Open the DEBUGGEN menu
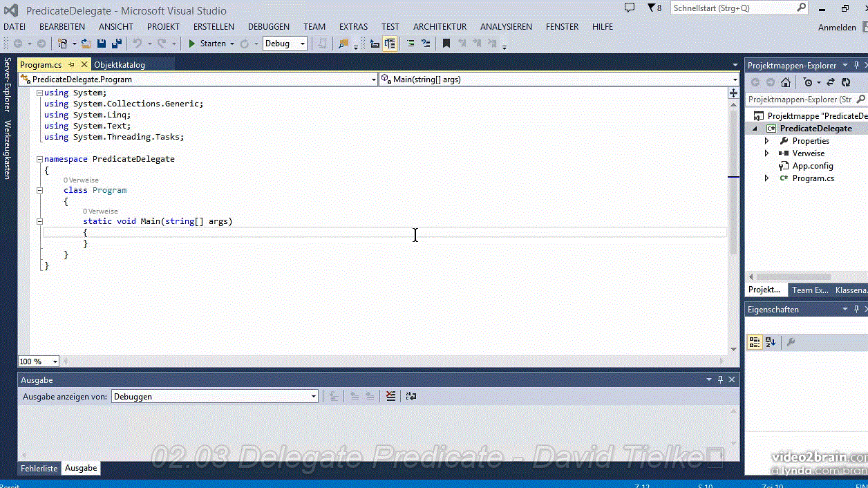Image resolution: width=868 pixels, height=488 pixels. tap(269, 27)
